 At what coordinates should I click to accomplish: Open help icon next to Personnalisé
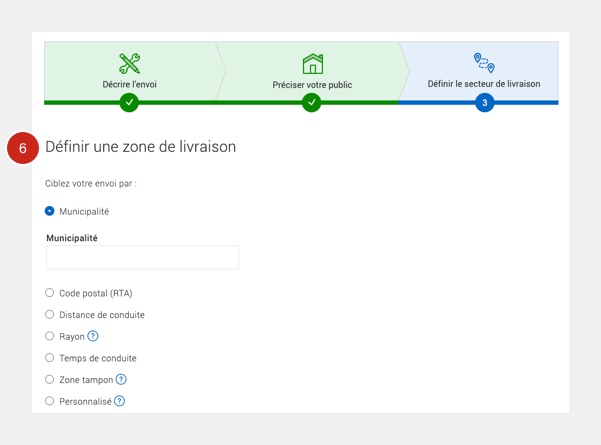pyautogui.click(x=120, y=401)
